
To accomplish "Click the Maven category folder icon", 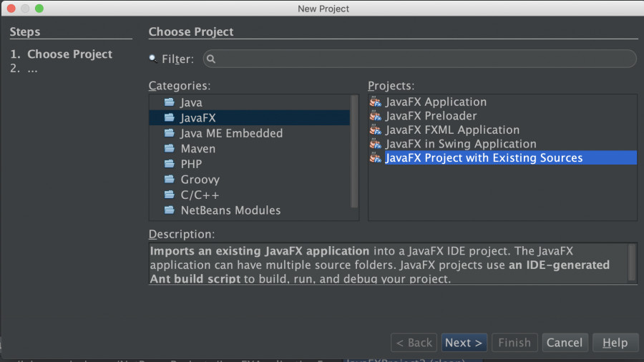I will (169, 148).
